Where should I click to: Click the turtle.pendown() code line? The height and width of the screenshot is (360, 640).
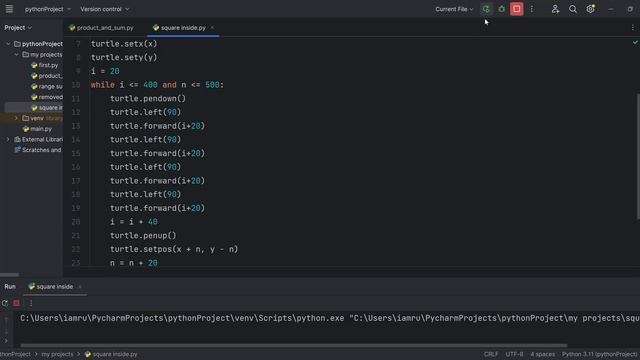pos(148,98)
